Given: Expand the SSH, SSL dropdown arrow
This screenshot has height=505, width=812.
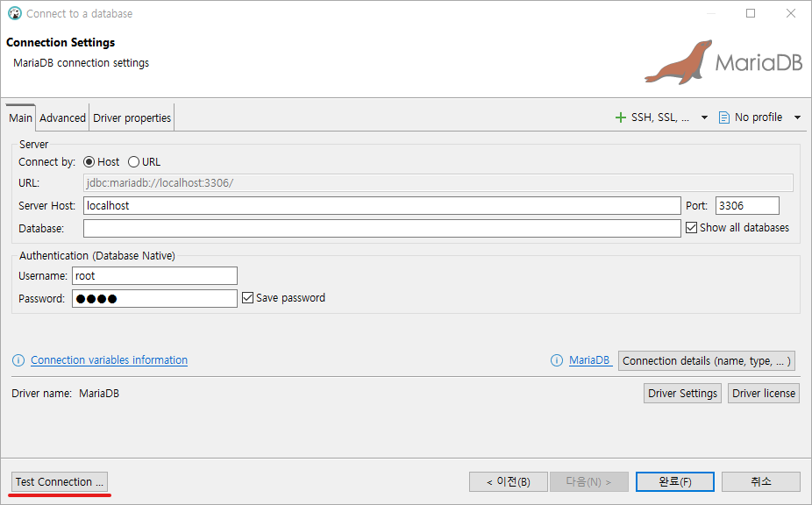Looking at the screenshot, I should (704, 117).
